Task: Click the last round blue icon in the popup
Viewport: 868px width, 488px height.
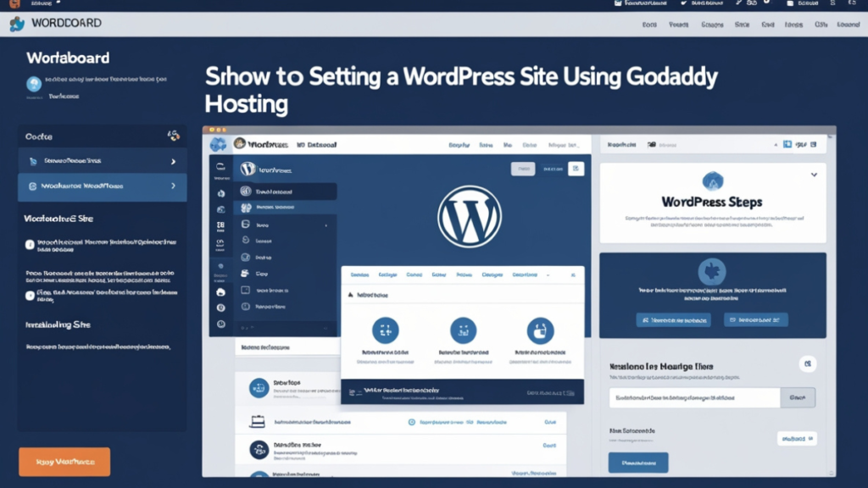Action: (540, 331)
